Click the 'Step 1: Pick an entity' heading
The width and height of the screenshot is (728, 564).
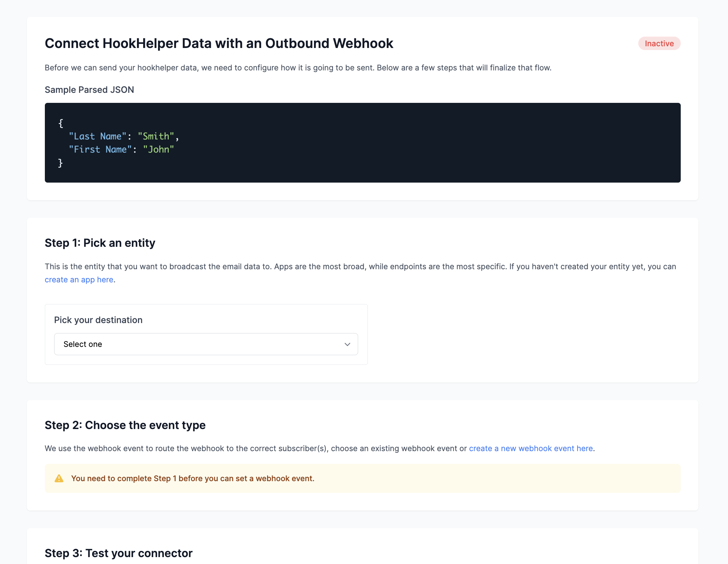[100, 243]
